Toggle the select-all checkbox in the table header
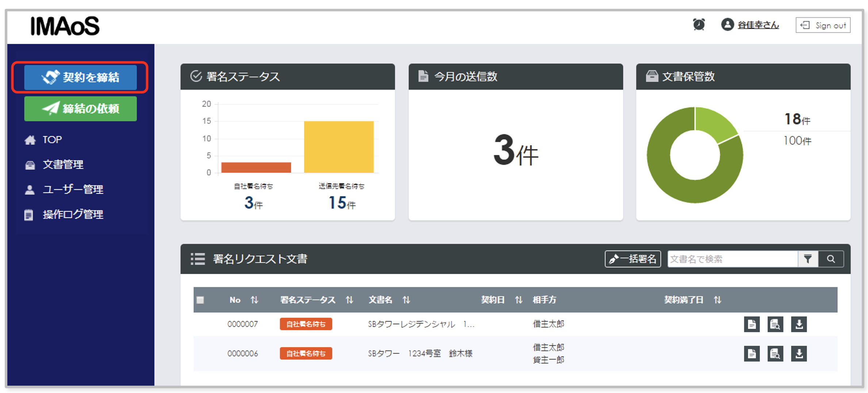The width and height of the screenshot is (868, 393). coord(200,300)
